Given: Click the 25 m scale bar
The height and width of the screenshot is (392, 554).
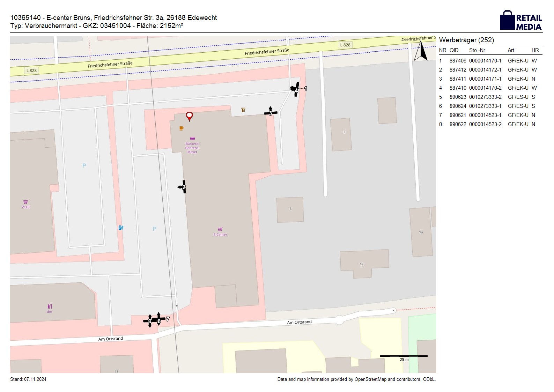Looking at the screenshot, I should [x=404, y=356].
